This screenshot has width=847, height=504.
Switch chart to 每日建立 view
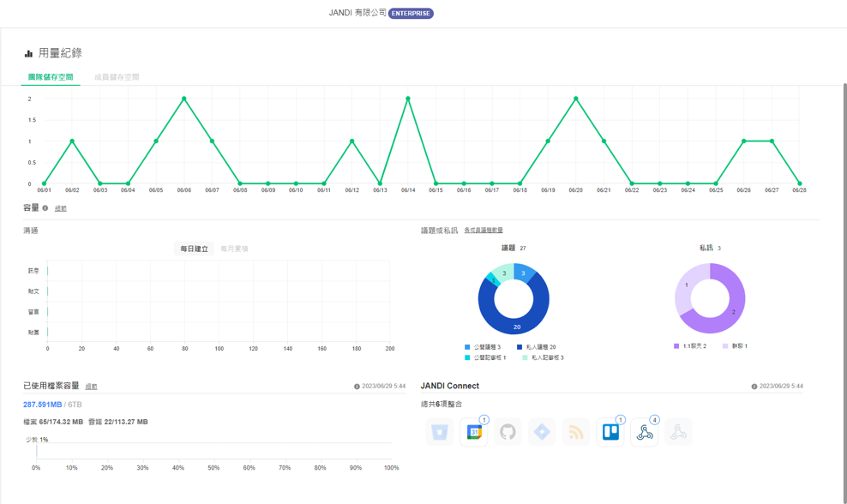[194, 249]
